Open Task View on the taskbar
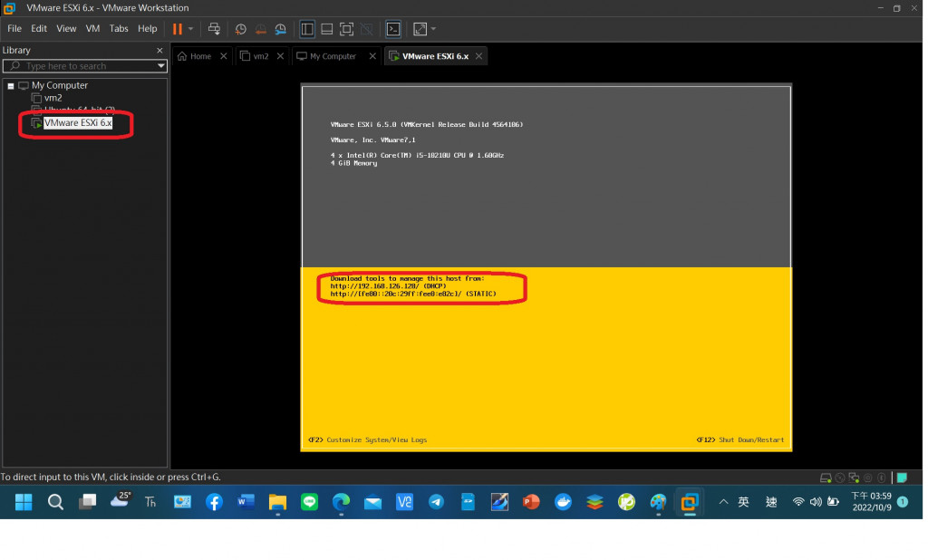This screenshot has width=928, height=560. (88, 503)
